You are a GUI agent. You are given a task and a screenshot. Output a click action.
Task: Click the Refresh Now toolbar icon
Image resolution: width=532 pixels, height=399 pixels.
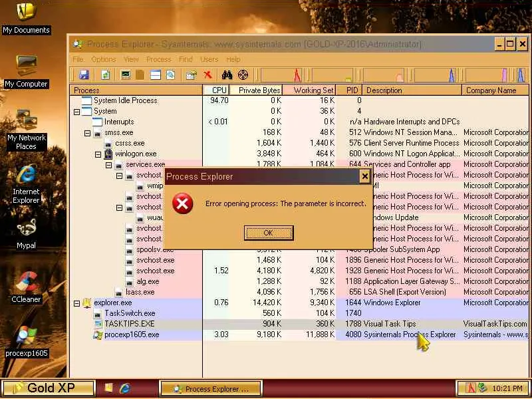(x=105, y=74)
